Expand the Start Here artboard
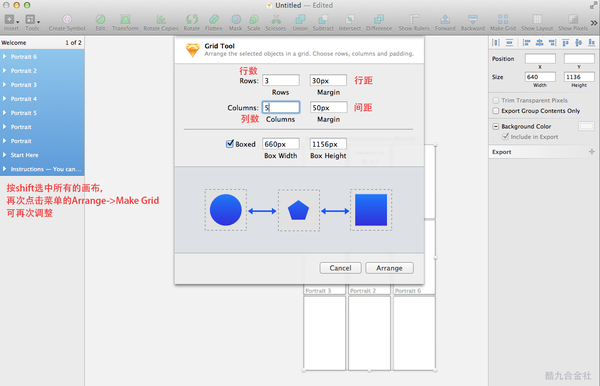 (5, 155)
